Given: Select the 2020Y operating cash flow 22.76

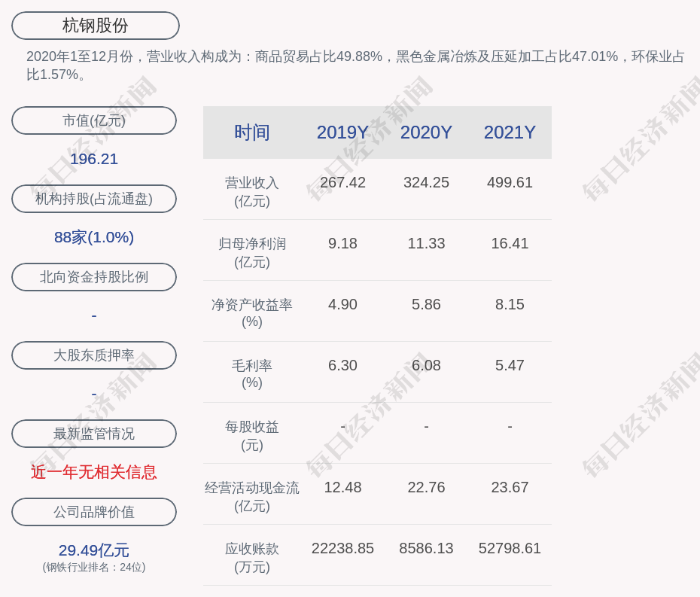Looking at the screenshot, I should [x=426, y=487].
